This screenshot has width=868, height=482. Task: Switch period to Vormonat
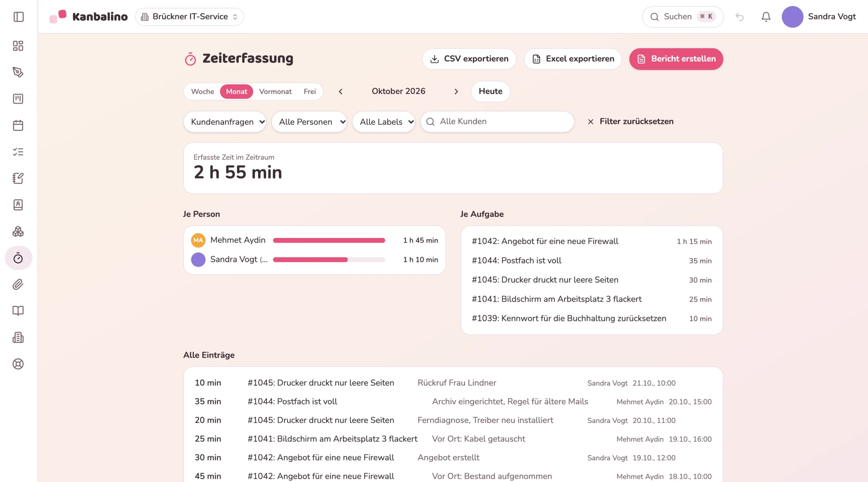pyautogui.click(x=275, y=92)
